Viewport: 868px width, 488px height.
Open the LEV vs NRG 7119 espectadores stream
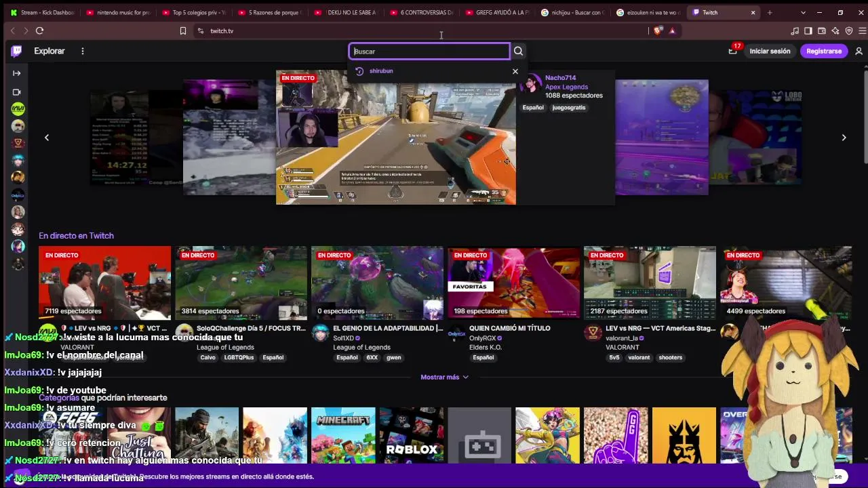pyautogui.click(x=105, y=283)
